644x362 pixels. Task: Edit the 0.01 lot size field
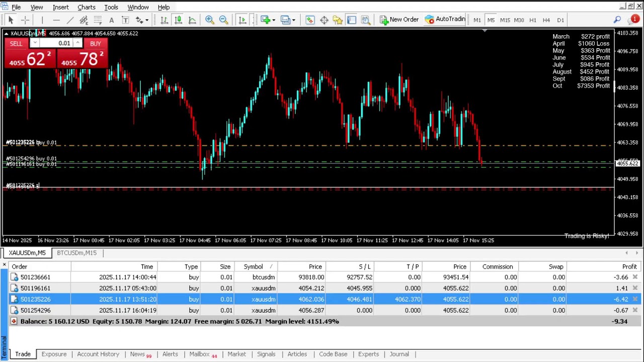click(56, 44)
